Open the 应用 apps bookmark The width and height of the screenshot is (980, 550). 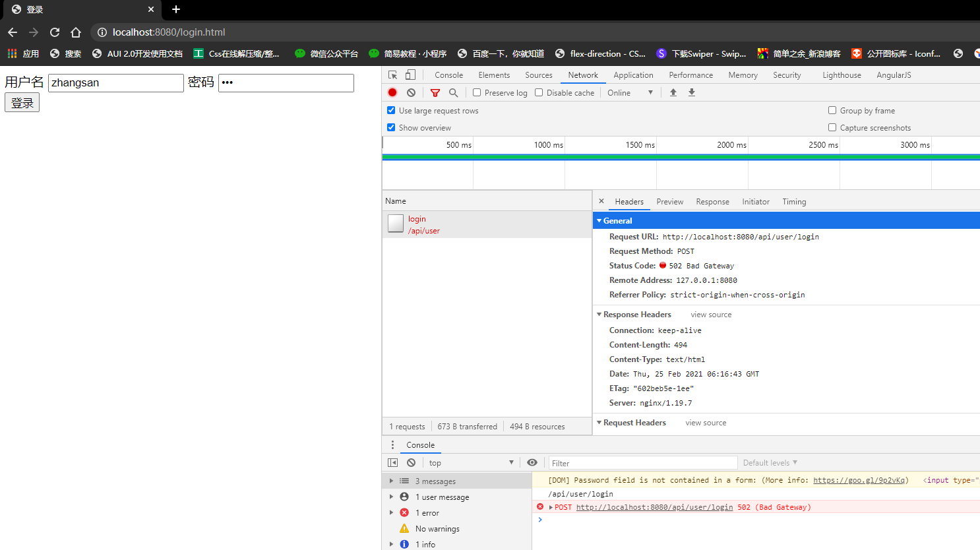pyautogui.click(x=23, y=53)
